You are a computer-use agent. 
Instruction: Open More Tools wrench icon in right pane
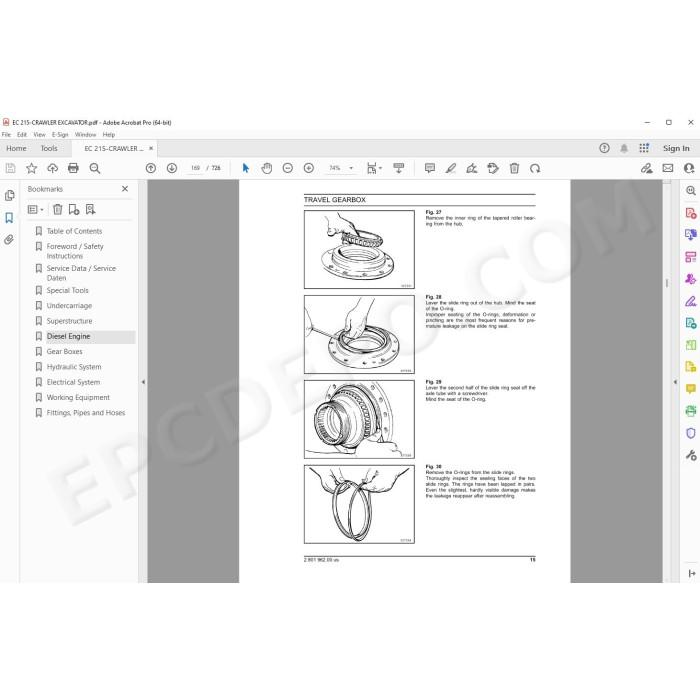click(691, 455)
